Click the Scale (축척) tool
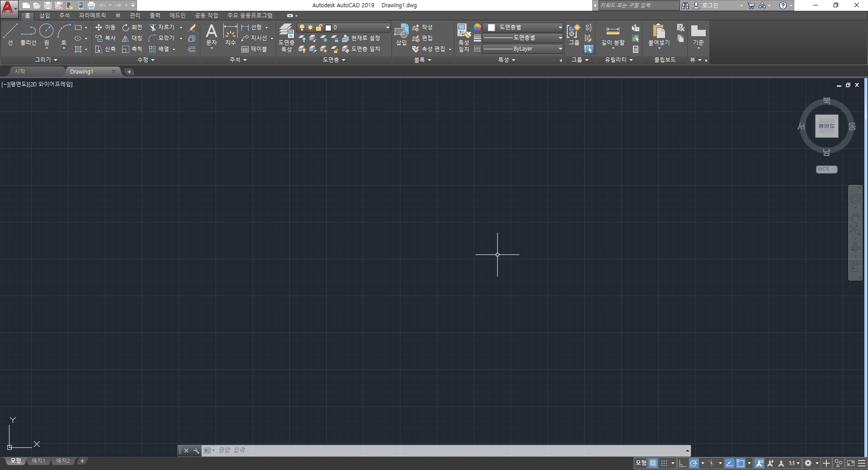The height and width of the screenshot is (470, 868). click(132, 49)
